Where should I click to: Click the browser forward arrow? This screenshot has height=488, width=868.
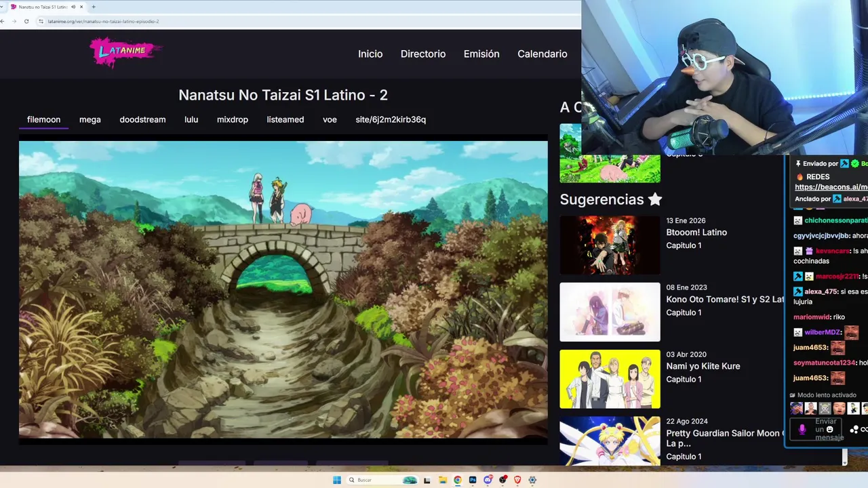point(14,21)
